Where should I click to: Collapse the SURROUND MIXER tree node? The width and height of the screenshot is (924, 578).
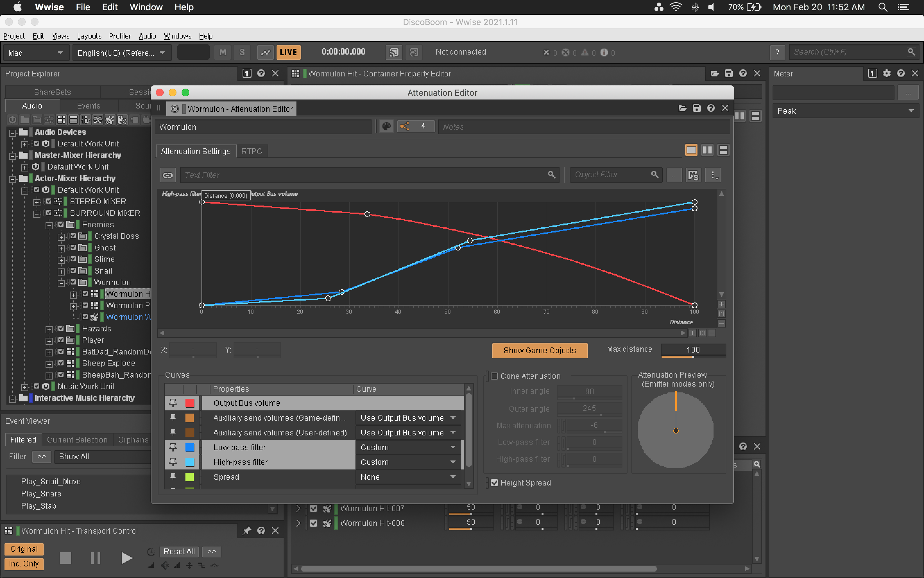(x=37, y=214)
